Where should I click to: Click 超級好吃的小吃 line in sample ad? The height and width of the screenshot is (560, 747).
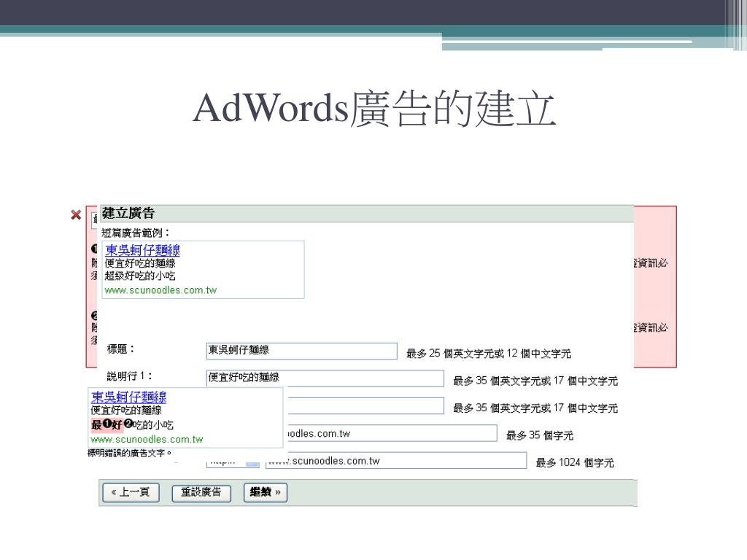[140, 276]
